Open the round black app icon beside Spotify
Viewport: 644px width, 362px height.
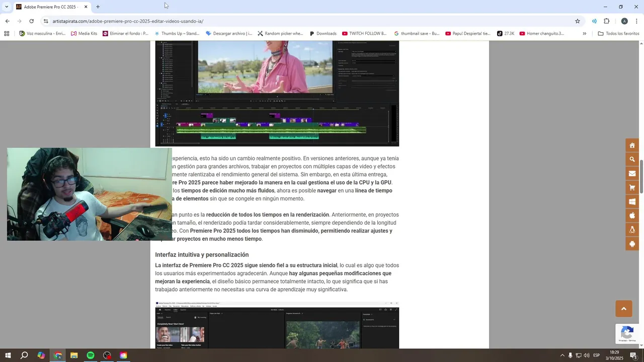[107, 355]
